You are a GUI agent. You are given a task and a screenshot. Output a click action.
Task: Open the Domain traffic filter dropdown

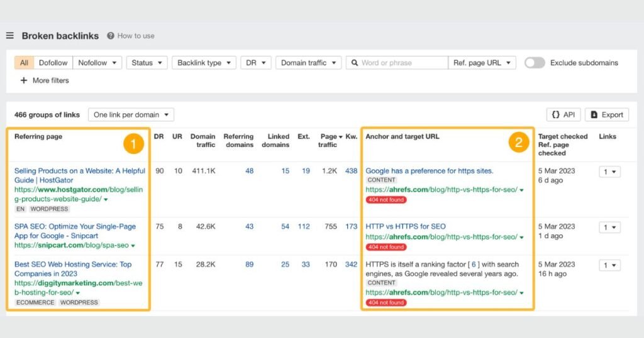(308, 63)
